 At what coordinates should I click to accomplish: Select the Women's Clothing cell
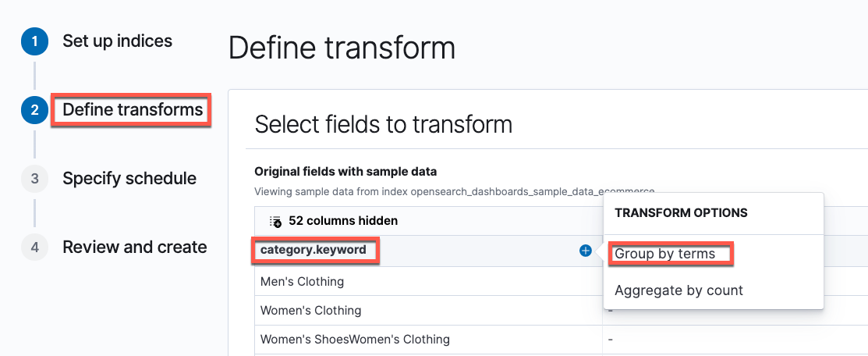(310, 311)
